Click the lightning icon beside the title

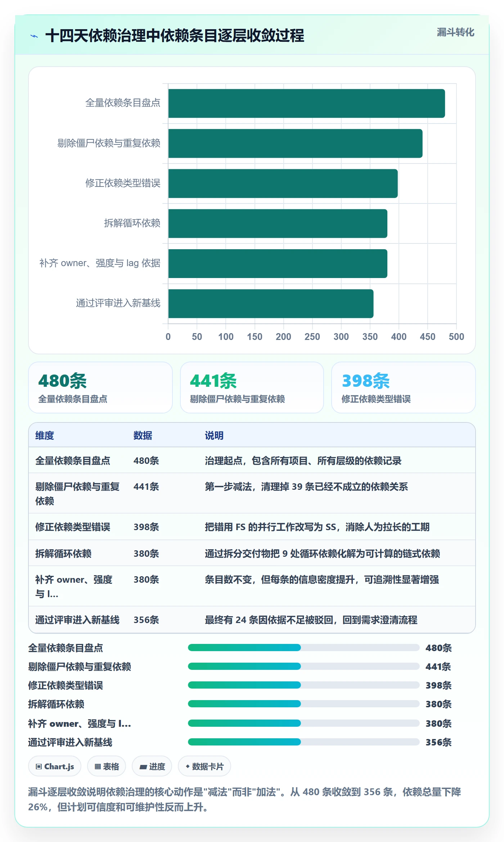[x=34, y=36]
